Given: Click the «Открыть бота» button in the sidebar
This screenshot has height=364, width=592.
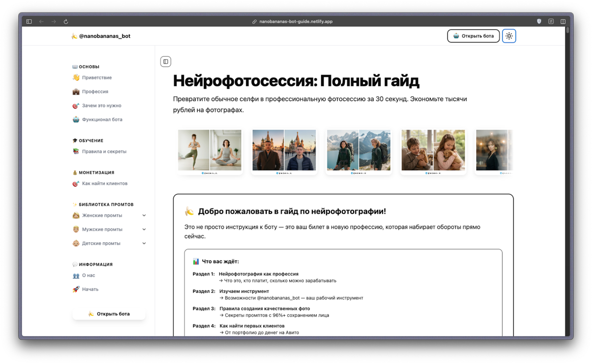Looking at the screenshot, I should 109,314.
